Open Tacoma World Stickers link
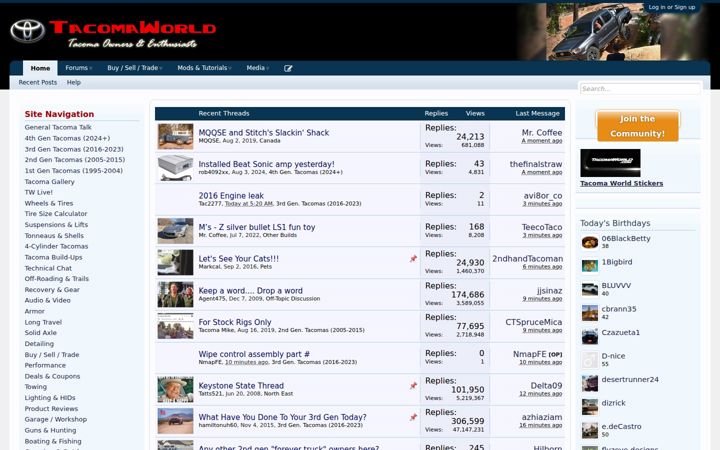The width and height of the screenshot is (720, 450). [x=621, y=183]
